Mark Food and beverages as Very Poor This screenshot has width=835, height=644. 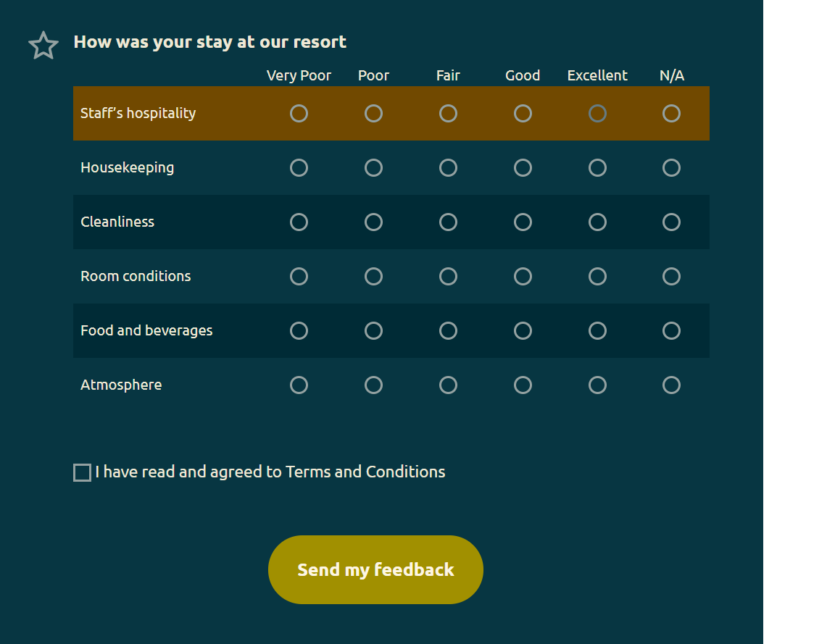point(299,331)
